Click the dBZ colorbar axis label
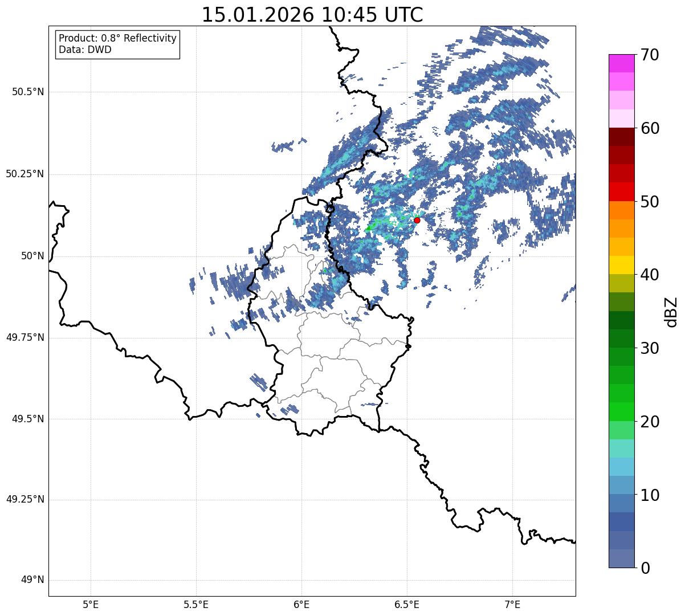685x616 pixels. 672,311
